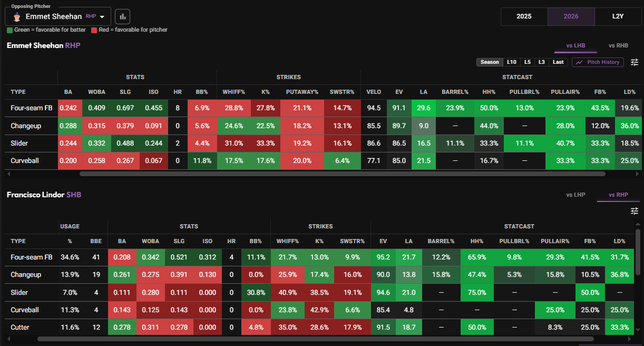Expand the Opposing Pitcher dropdown arrow
The height and width of the screenshot is (346, 644).
(x=102, y=17)
